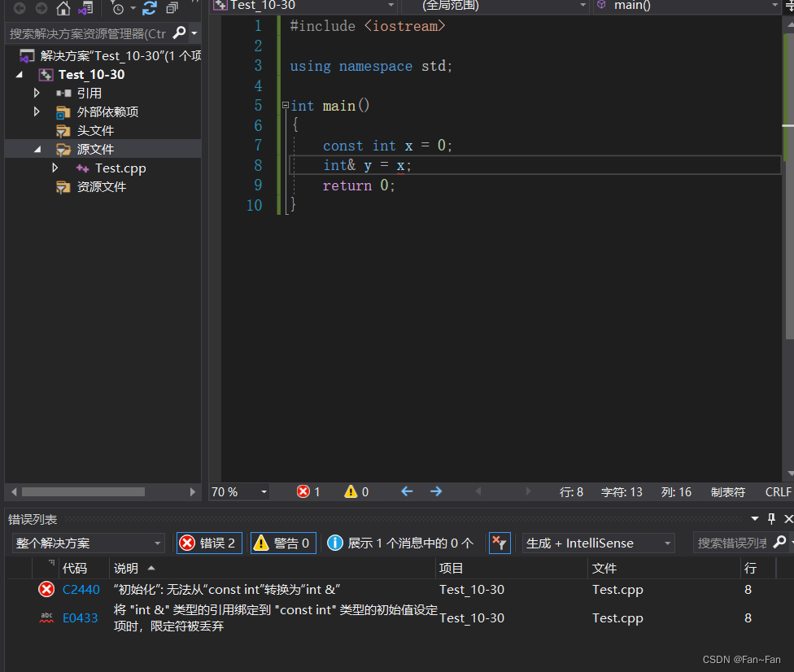Navigate to next issue with right arrow
This screenshot has width=794, height=672.
click(x=436, y=491)
